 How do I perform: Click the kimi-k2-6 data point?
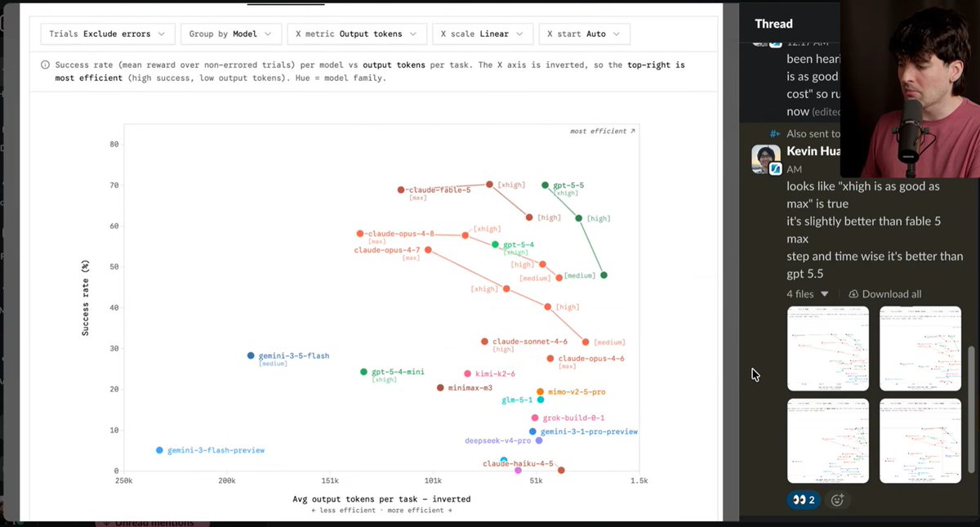point(468,373)
